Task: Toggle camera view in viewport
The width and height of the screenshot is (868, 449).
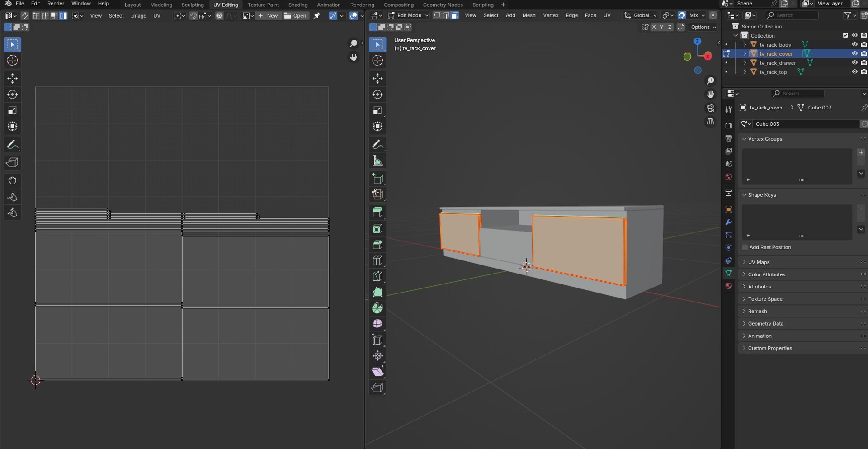Action: (710, 108)
